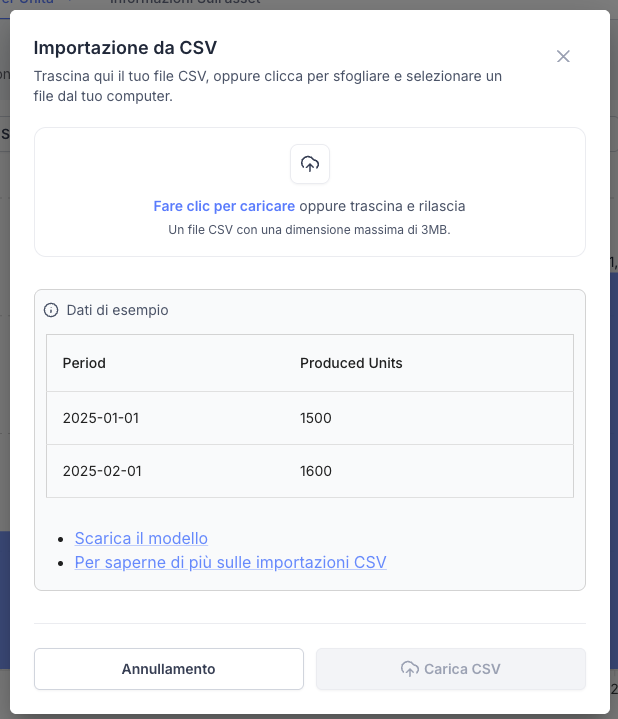Click the upload icon inside Carica CSV button

tap(409, 669)
